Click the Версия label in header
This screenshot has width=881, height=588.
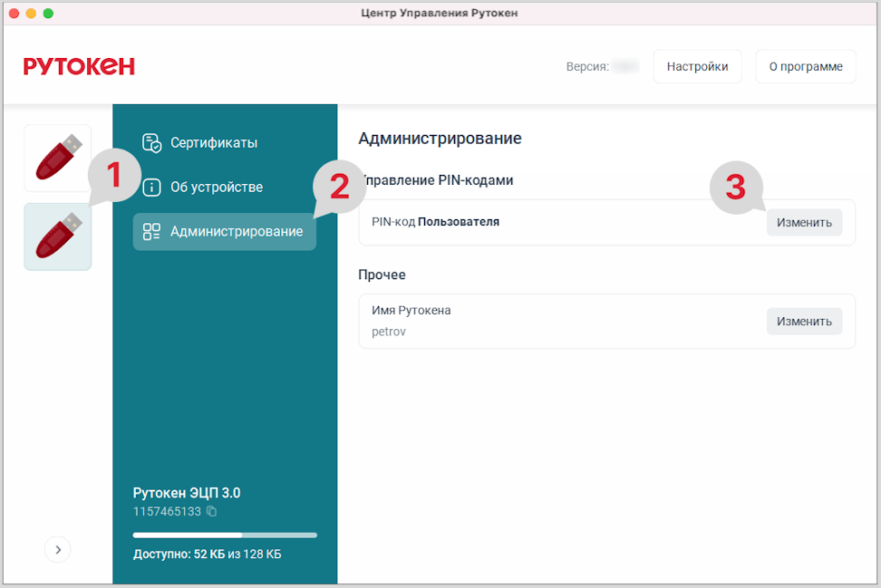point(587,66)
